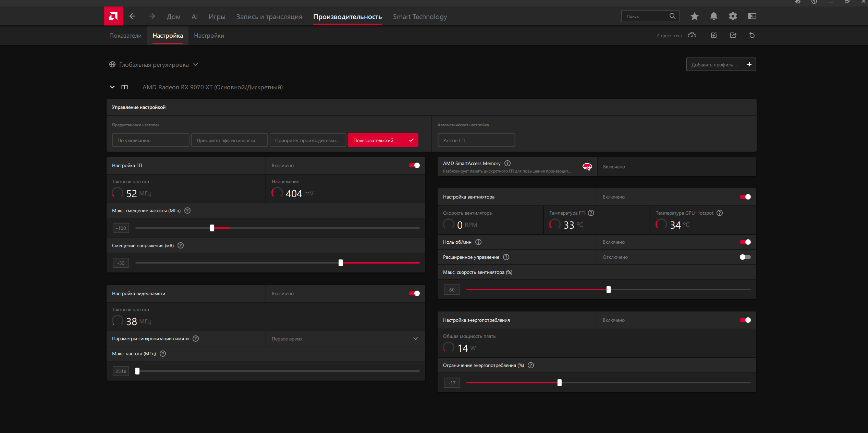The image size is (868, 433).
Task: Open settings gear icon
Action: [733, 16]
